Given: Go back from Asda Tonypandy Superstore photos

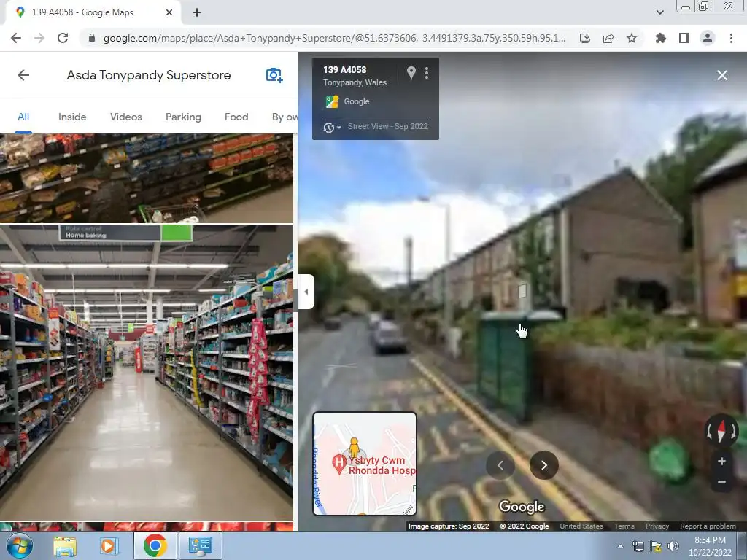Looking at the screenshot, I should tap(23, 75).
